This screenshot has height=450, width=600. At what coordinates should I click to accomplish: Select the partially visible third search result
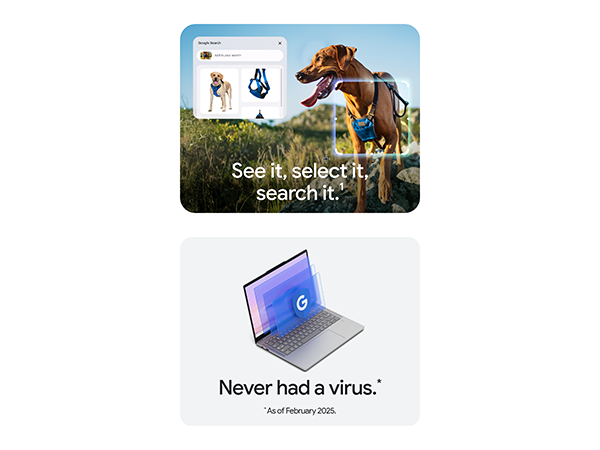coord(260,113)
